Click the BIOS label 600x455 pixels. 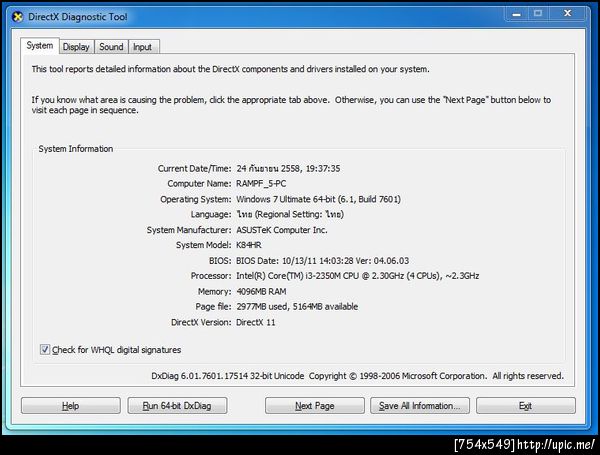[220, 261]
